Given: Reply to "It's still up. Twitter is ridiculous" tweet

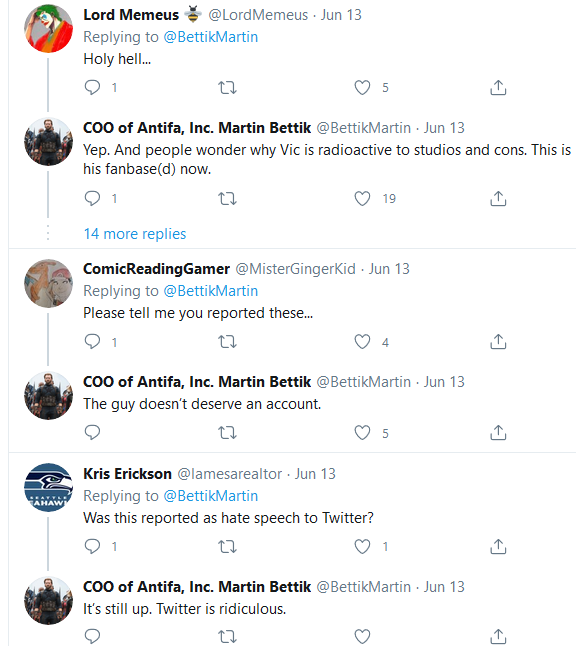Looking at the screenshot, I should pyautogui.click(x=92, y=636).
